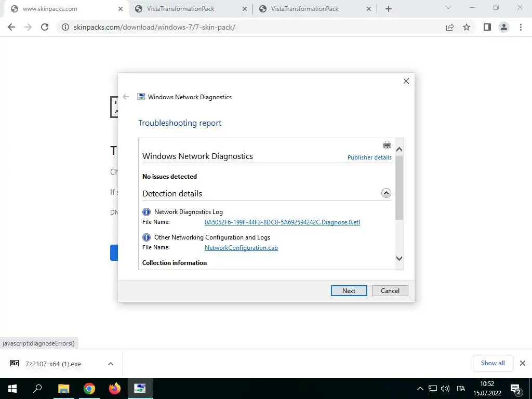Click the Next button

(x=349, y=291)
